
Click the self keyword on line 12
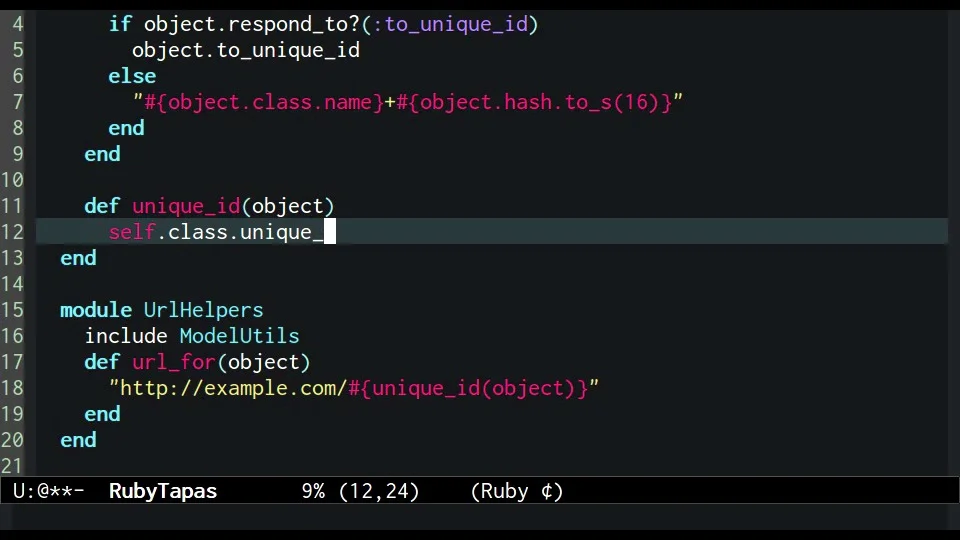point(132,232)
